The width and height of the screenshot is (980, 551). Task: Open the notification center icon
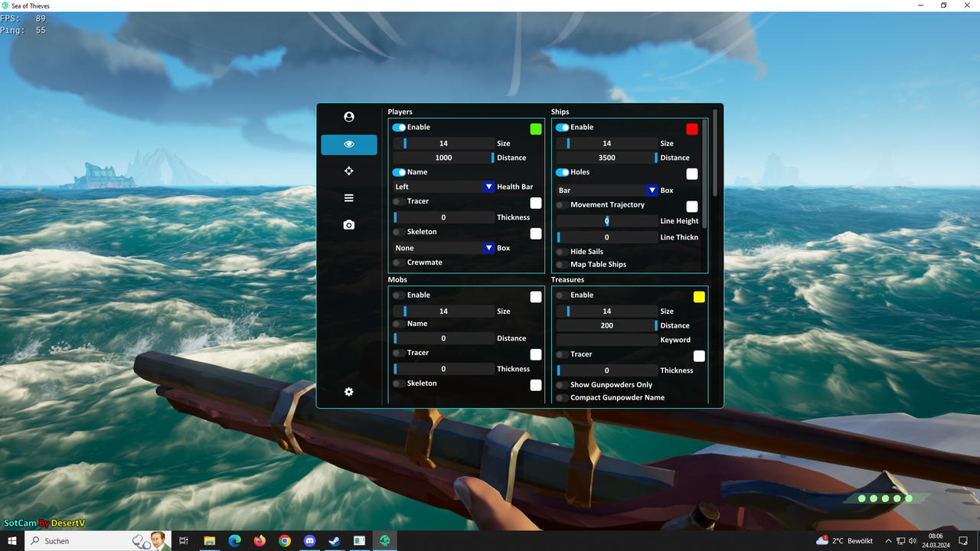[x=964, y=541]
